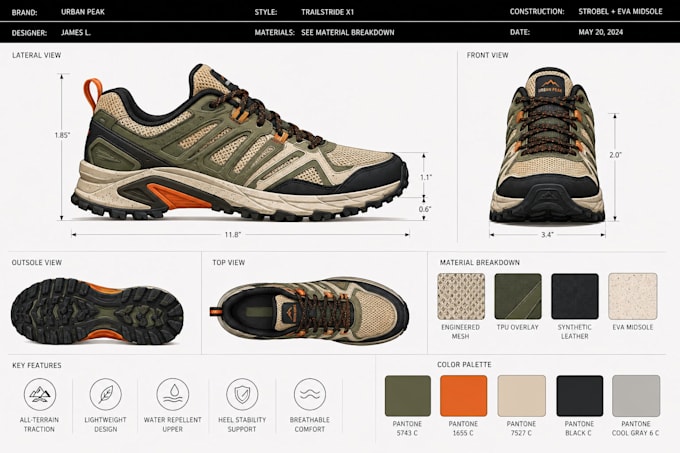Viewport: 680px width, 453px height.
Task: Click the All-Terrain Traction mountain icon
Action: 40,394
